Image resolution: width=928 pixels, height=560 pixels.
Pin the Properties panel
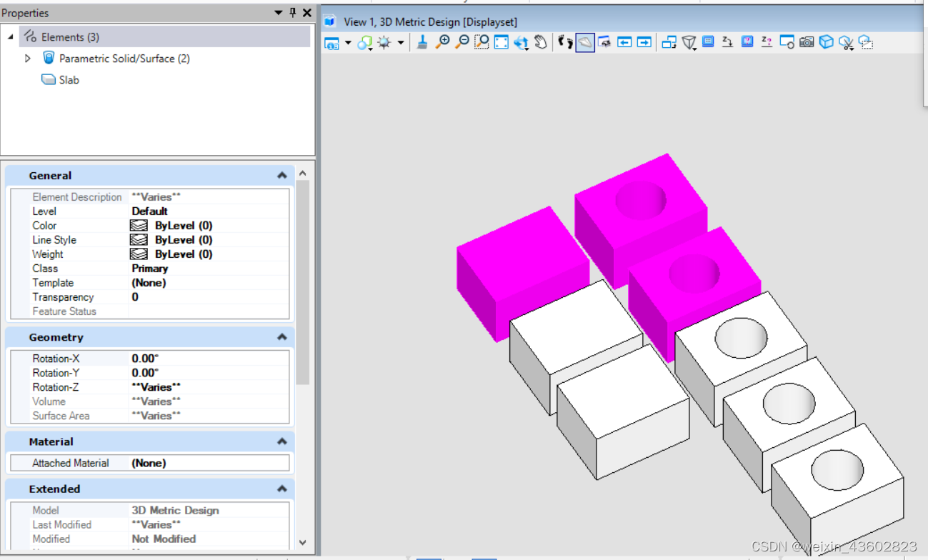(292, 13)
